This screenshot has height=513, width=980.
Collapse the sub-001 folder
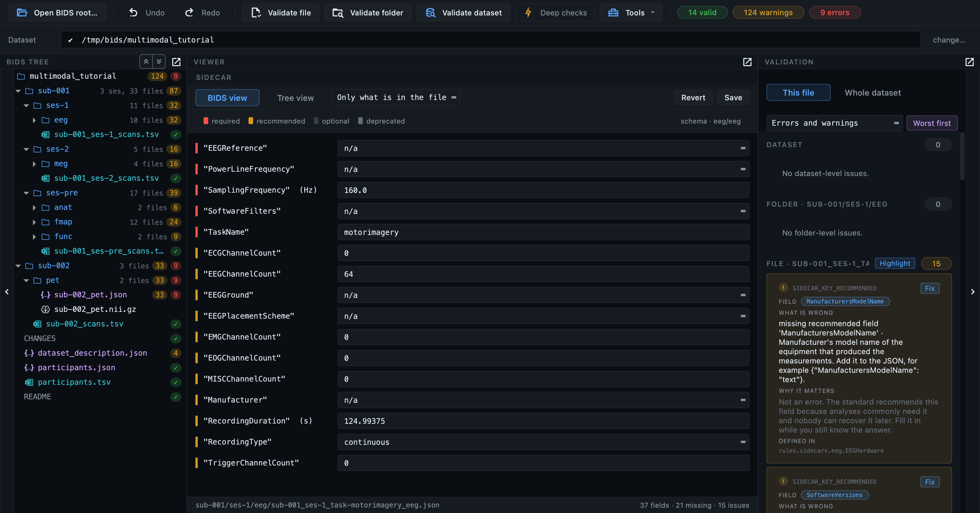click(x=18, y=91)
